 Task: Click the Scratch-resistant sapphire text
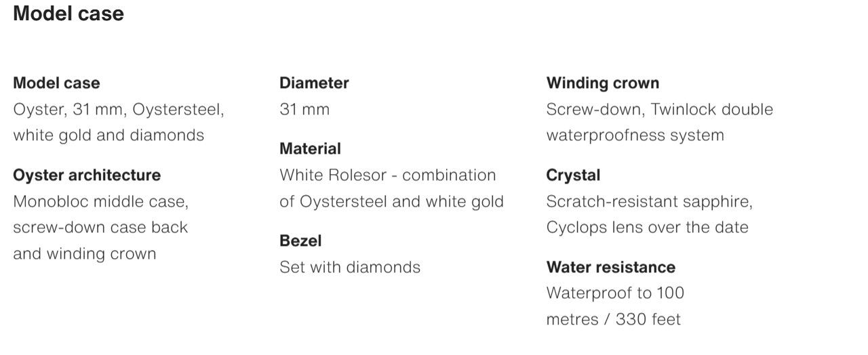649,201
